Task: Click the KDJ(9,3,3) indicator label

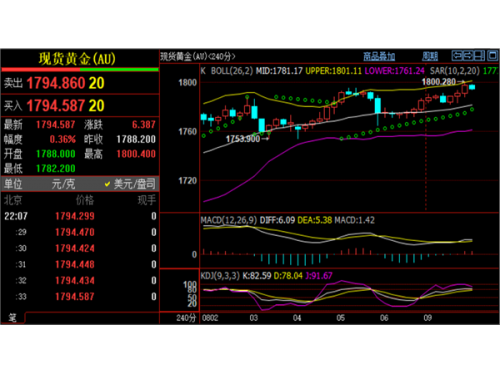Action: click(x=220, y=276)
